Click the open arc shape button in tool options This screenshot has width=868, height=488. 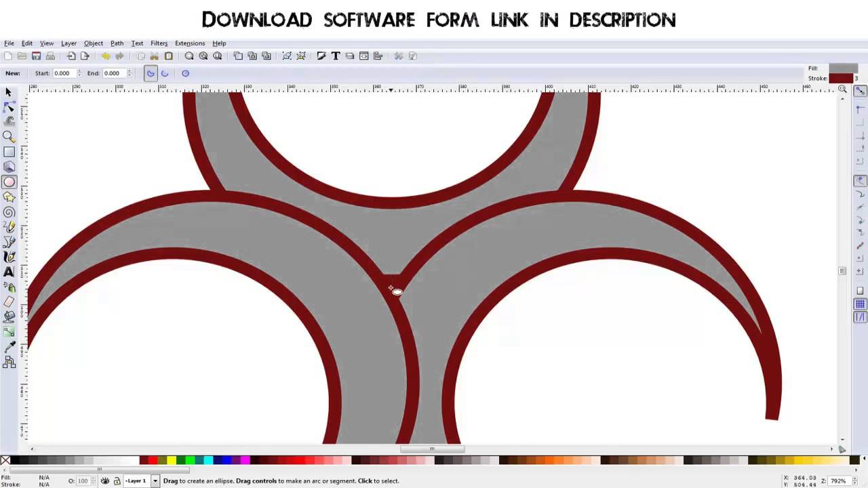(x=164, y=73)
